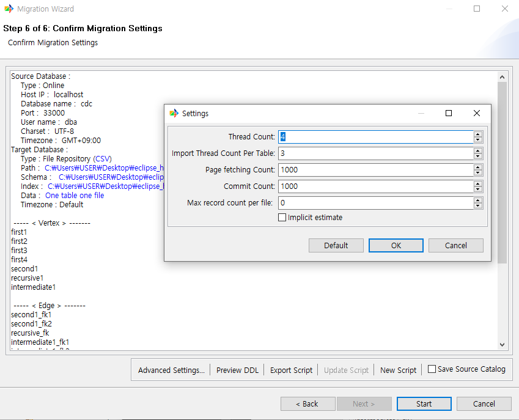Open Advanced Settings
This screenshot has width=519, height=420.
point(171,369)
